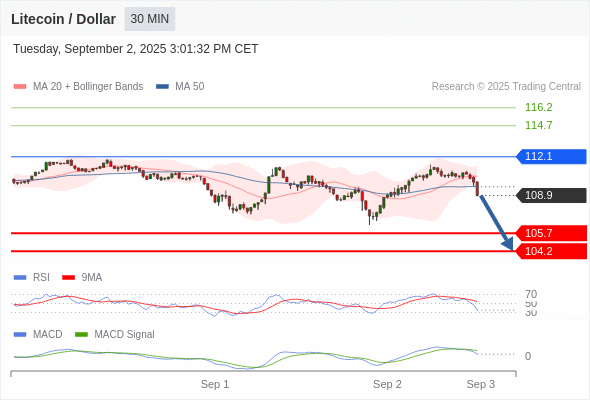Click the blue downward forecast arrow
The width and height of the screenshot is (590, 400).
pos(496,222)
